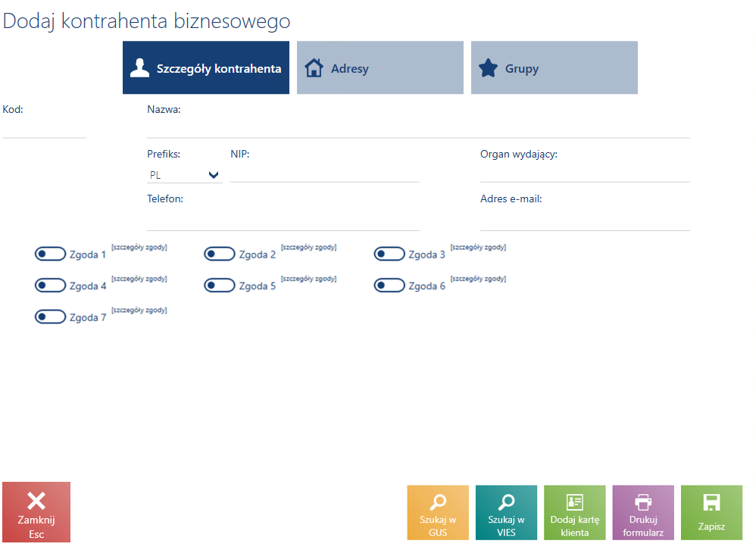The image size is (756, 550).
Task: Enable the Zgoda 7 toggle
Action: (50, 317)
